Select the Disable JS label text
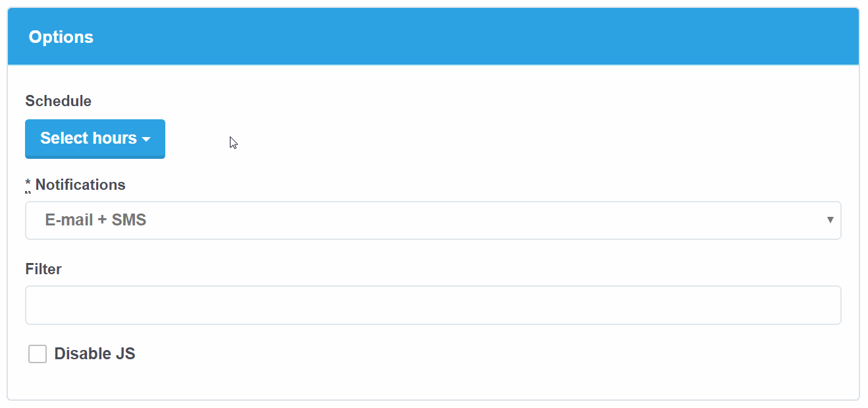 (95, 353)
